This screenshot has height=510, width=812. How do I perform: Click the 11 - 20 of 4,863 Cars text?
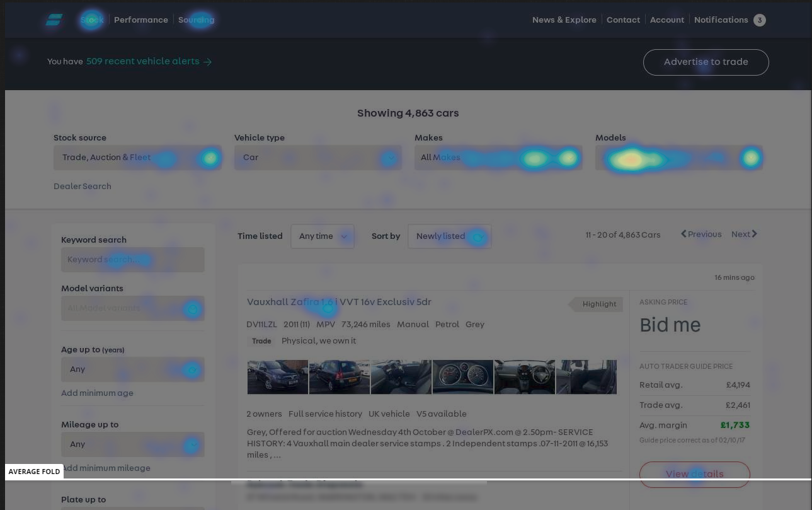[622, 235]
